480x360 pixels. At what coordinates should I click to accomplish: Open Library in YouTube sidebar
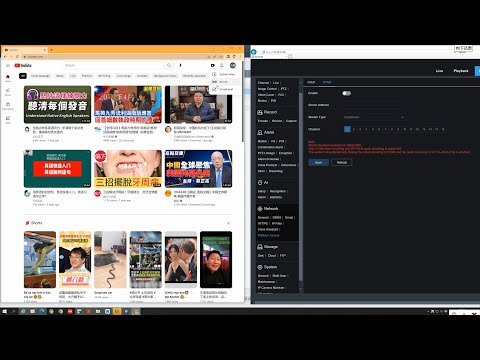[8, 120]
